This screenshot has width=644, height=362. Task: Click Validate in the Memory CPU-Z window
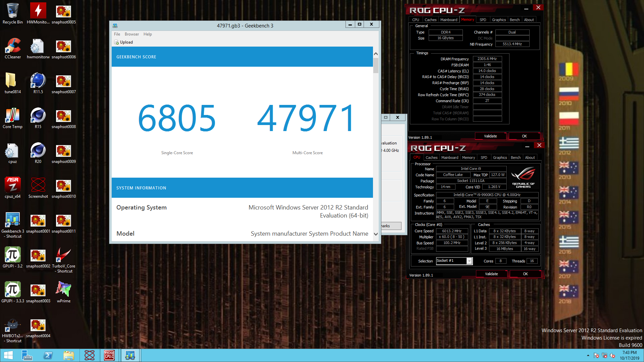(490, 136)
